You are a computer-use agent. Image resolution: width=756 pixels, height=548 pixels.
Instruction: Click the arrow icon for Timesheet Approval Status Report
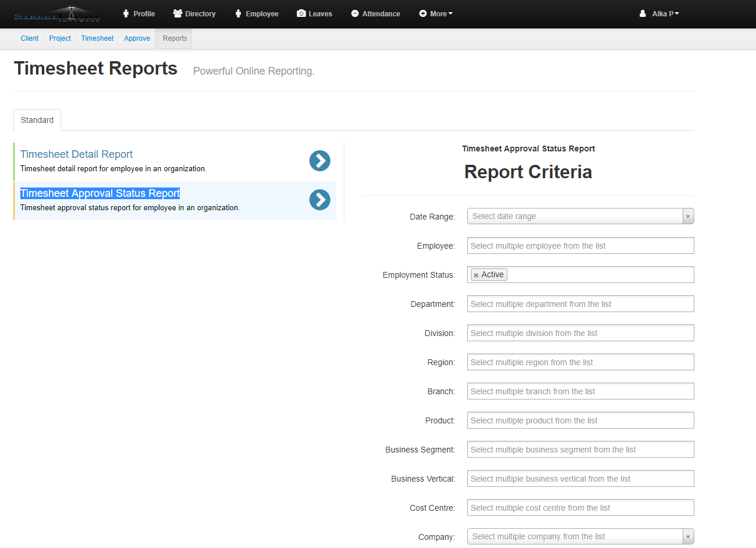click(x=320, y=200)
